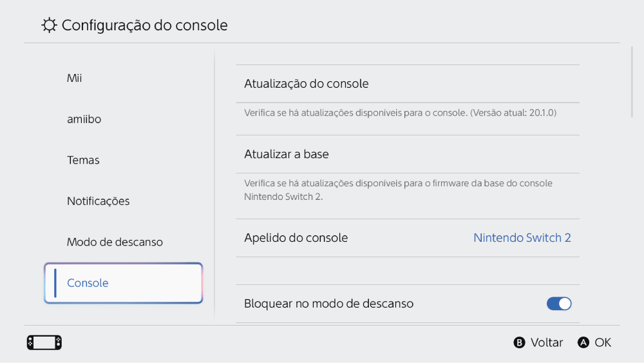Toggle Bloquear no modo de descanso switch

tap(558, 304)
